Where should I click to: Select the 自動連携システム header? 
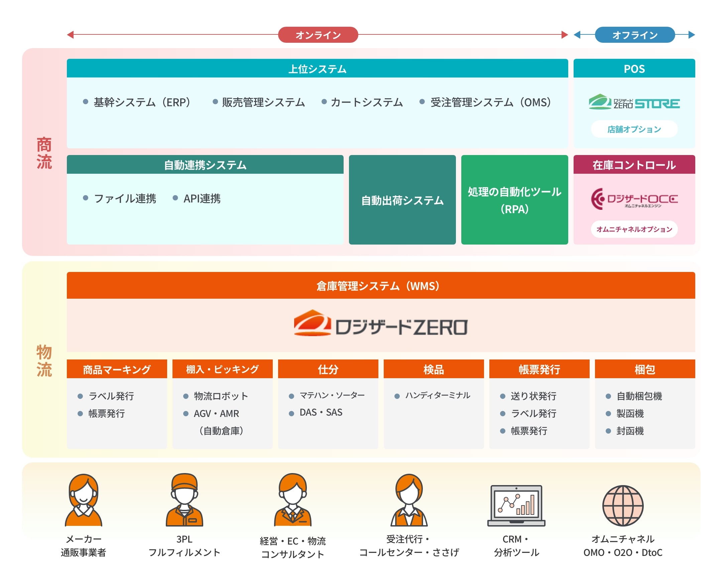click(x=205, y=165)
